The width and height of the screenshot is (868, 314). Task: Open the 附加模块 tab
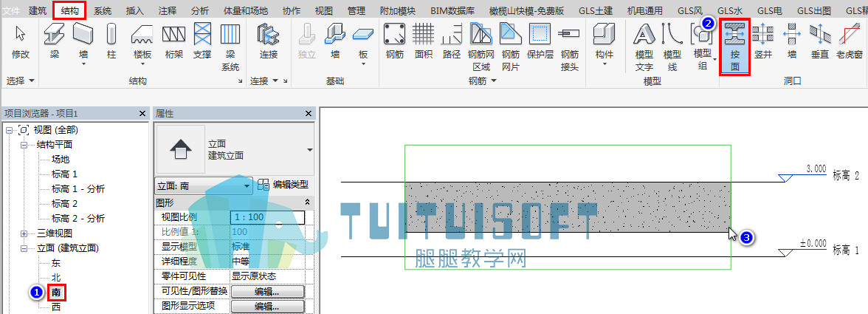[x=398, y=10]
